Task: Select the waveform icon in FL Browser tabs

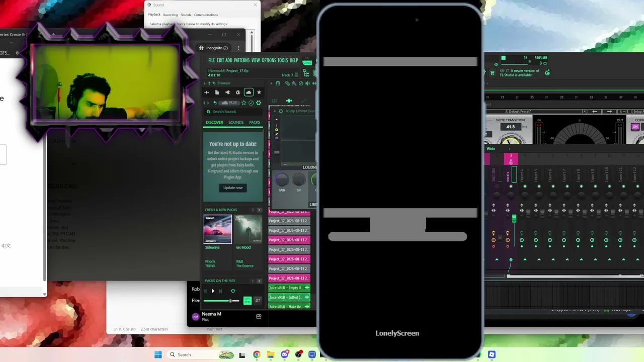Action: 206,93
